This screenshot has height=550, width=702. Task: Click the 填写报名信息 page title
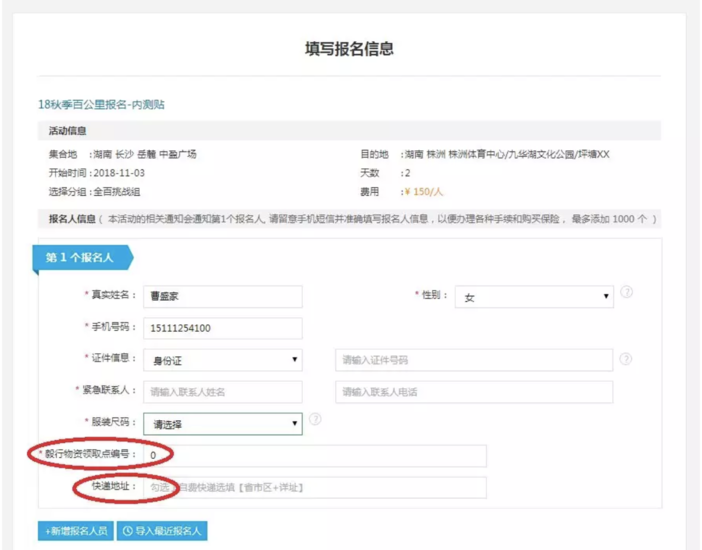point(349,48)
